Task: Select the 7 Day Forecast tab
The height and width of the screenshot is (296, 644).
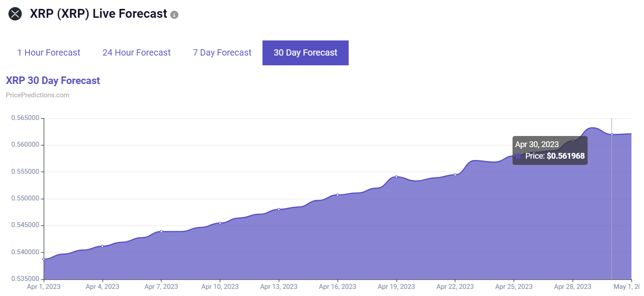Action: 222,52
